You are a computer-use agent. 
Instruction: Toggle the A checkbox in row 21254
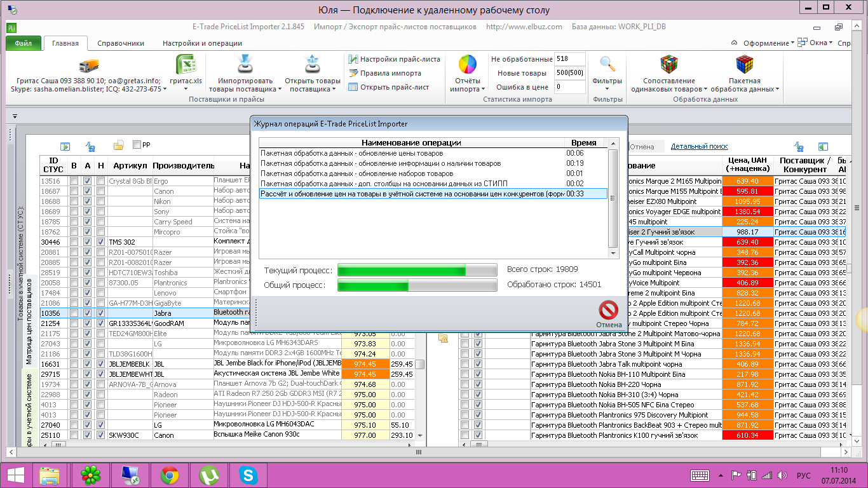[x=87, y=323]
